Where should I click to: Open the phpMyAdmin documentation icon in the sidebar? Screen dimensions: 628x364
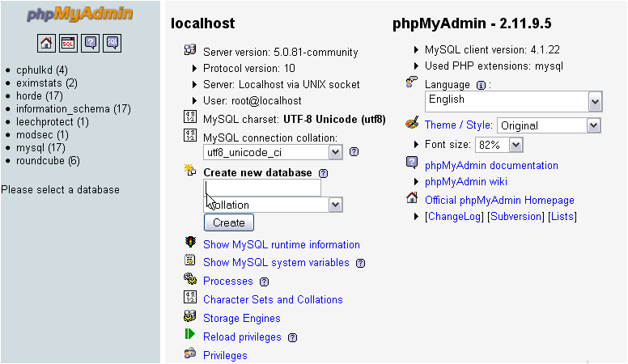(x=90, y=43)
